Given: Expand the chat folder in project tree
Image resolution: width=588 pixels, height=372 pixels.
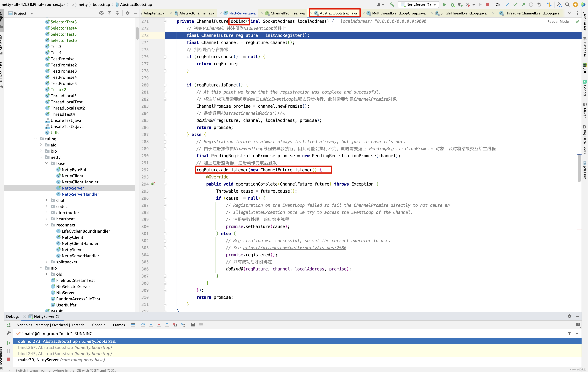Looking at the screenshot, I should 46,200.
